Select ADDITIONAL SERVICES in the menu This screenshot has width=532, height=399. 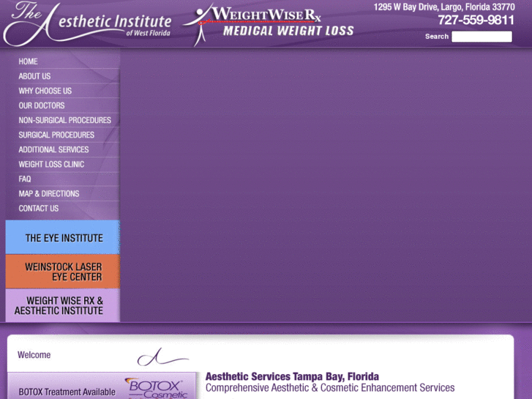[x=53, y=149]
